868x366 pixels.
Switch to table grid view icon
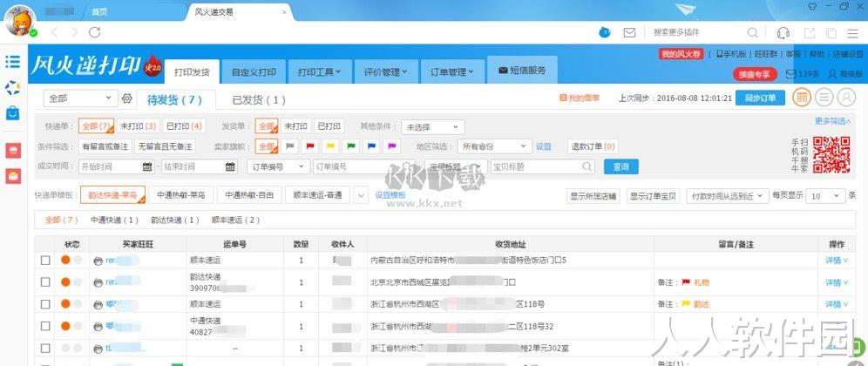802,98
